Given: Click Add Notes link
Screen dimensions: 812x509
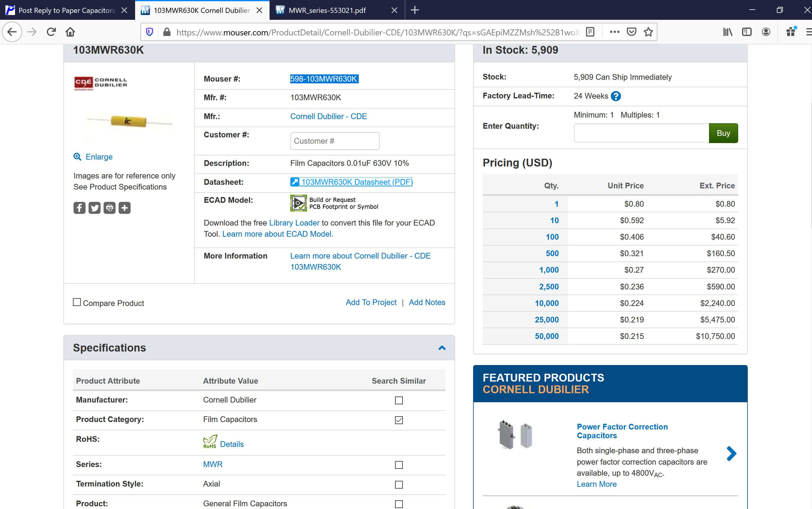Looking at the screenshot, I should click(427, 302).
